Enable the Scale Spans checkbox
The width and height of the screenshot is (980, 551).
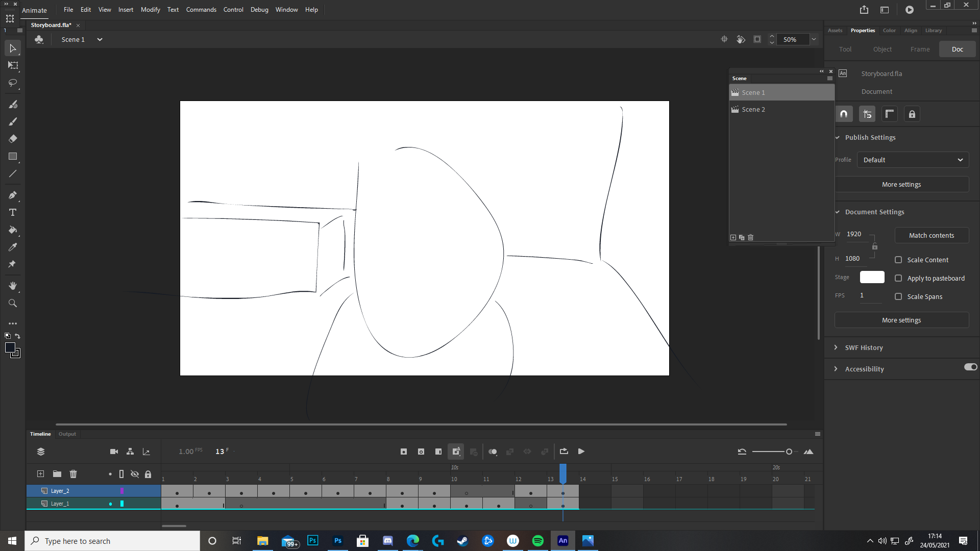(x=898, y=296)
